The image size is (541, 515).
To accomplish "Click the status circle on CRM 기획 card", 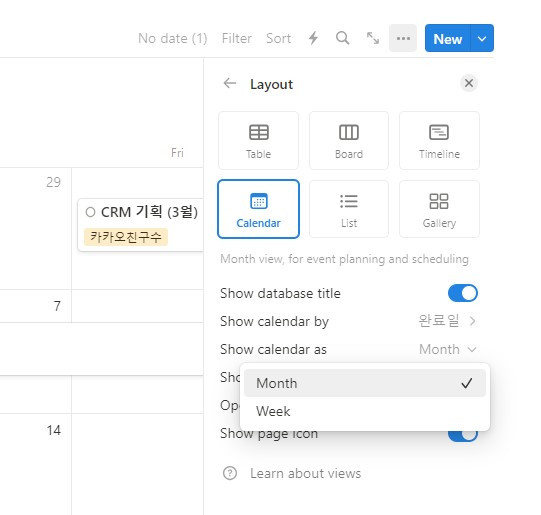I will pos(90,212).
